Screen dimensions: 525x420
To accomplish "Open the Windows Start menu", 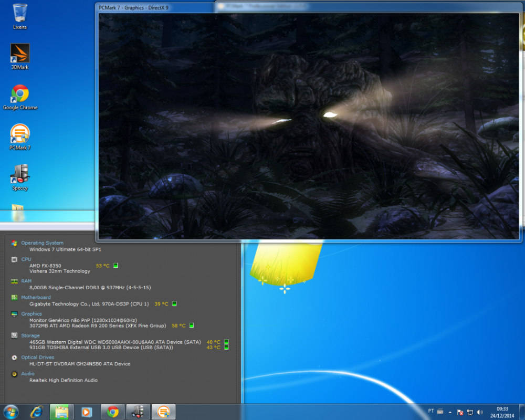I will [11, 412].
